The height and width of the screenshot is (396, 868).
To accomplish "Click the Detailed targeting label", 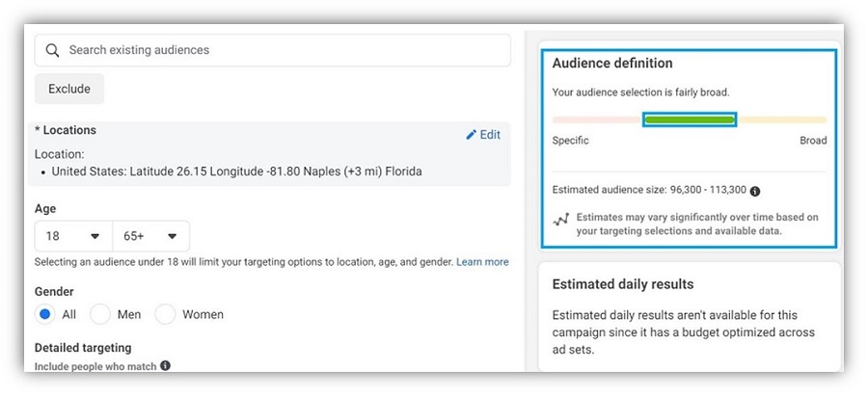I will 83,348.
